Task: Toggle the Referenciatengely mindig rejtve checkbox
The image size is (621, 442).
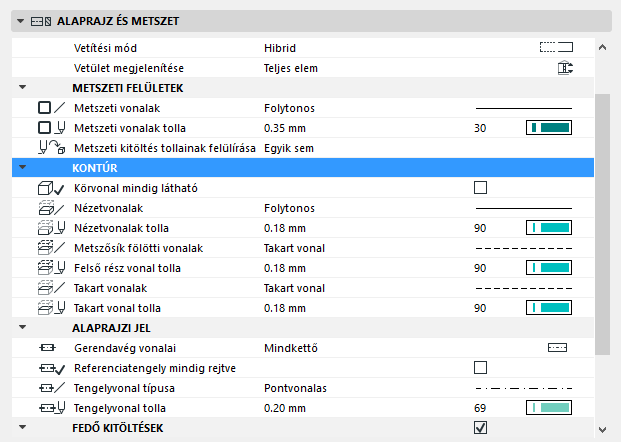Action: [481, 368]
